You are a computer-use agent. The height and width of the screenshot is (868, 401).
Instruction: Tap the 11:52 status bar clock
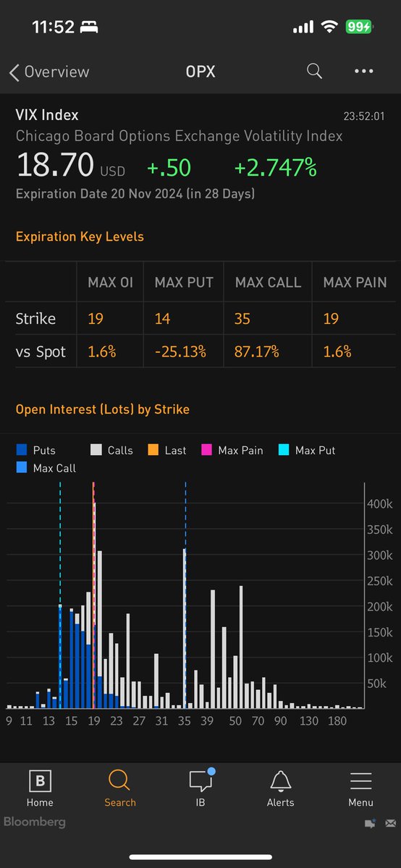[54, 27]
